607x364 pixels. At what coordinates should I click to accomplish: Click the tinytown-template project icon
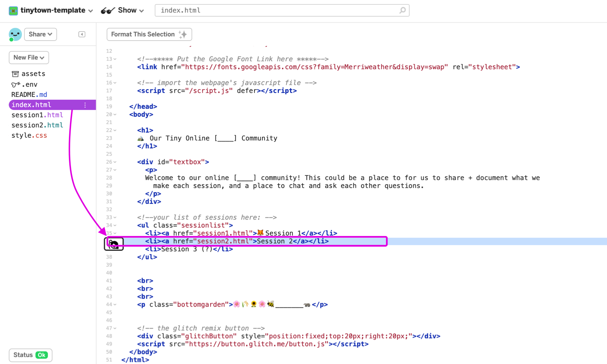[13, 10]
